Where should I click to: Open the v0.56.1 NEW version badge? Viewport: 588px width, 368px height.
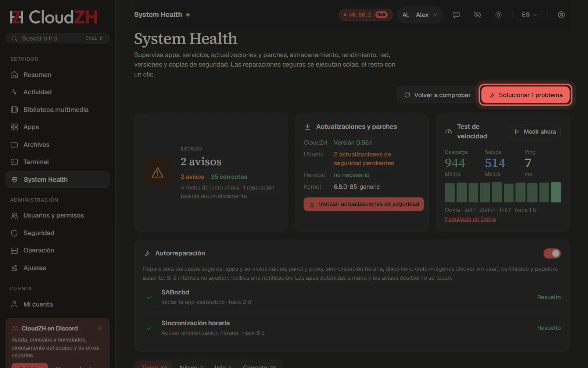click(x=365, y=15)
